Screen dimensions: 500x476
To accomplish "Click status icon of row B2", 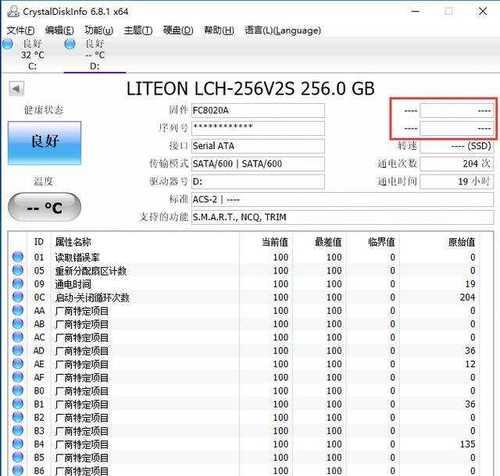I will click(x=18, y=417).
